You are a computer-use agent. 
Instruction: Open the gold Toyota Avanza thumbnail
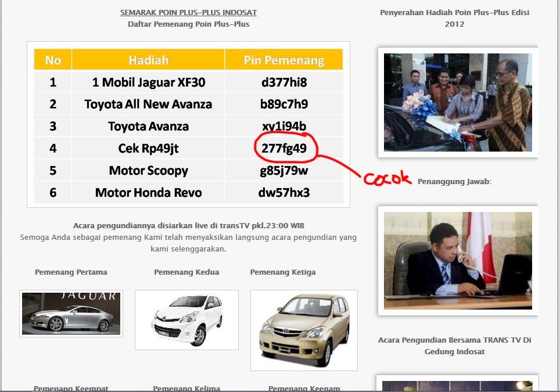point(304,330)
